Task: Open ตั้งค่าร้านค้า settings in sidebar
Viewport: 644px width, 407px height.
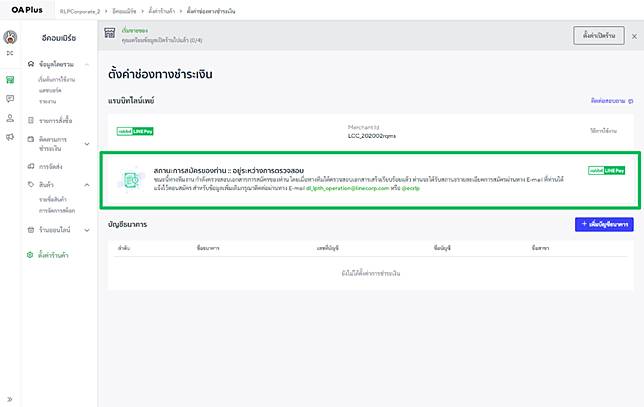Action: (x=56, y=256)
